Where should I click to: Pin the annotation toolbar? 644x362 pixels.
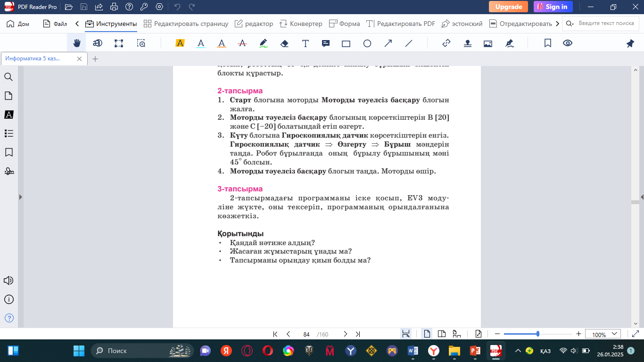click(630, 43)
